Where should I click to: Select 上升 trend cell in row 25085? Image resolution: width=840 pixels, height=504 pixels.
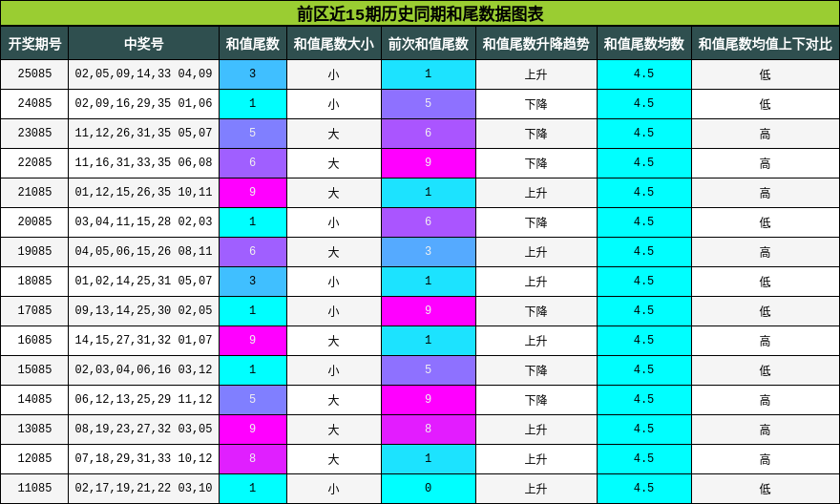pyautogui.click(x=536, y=73)
